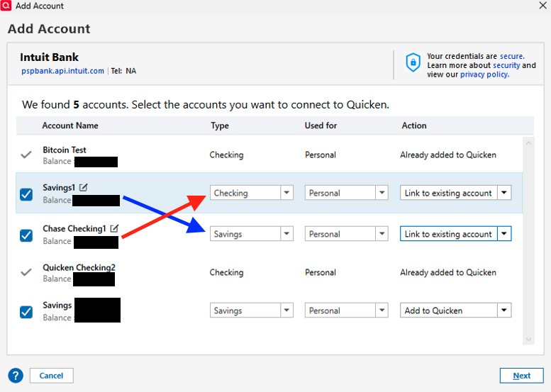Click 'Already added to Quicken' for Quicken Checking2

pos(448,273)
